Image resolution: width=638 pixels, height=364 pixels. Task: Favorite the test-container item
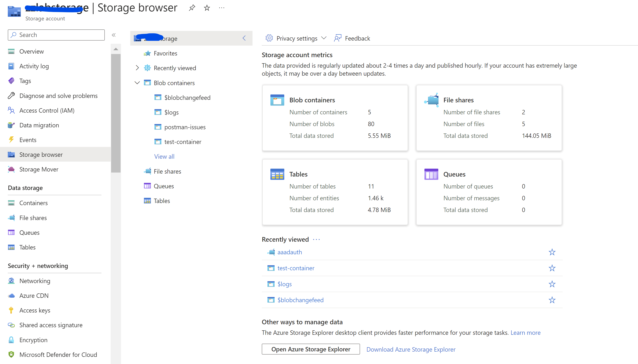tap(552, 268)
